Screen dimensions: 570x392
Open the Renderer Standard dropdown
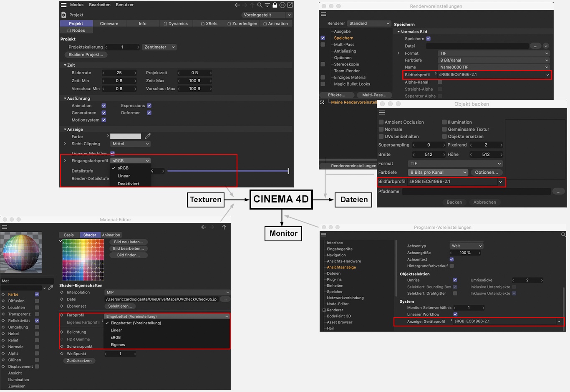tap(369, 23)
